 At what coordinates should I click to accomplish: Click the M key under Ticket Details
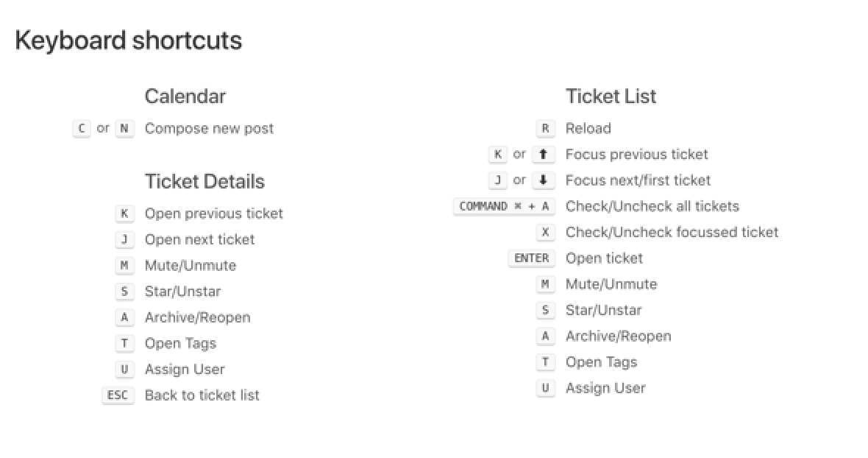pyautogui.click(x=124, y=266)
